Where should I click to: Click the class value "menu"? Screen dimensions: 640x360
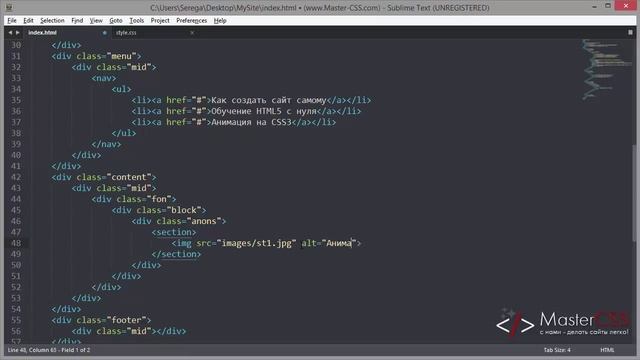pos(121,56)
